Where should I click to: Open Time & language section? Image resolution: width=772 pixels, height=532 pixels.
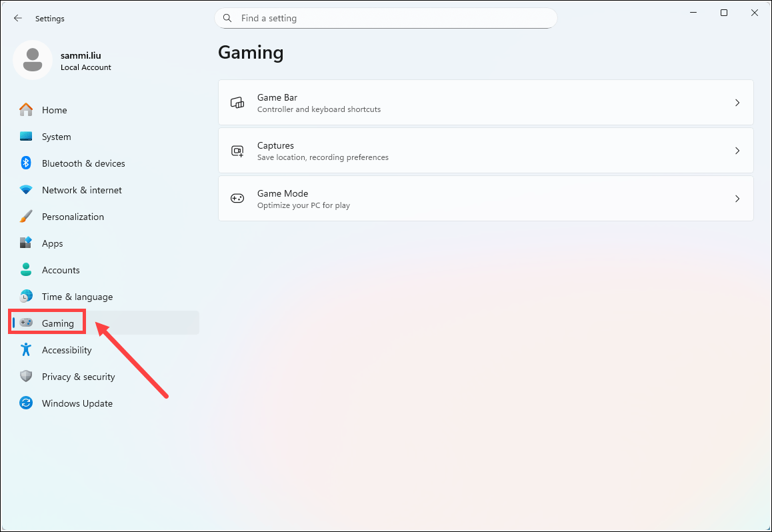pyautogui.click(x=77, y=297)
